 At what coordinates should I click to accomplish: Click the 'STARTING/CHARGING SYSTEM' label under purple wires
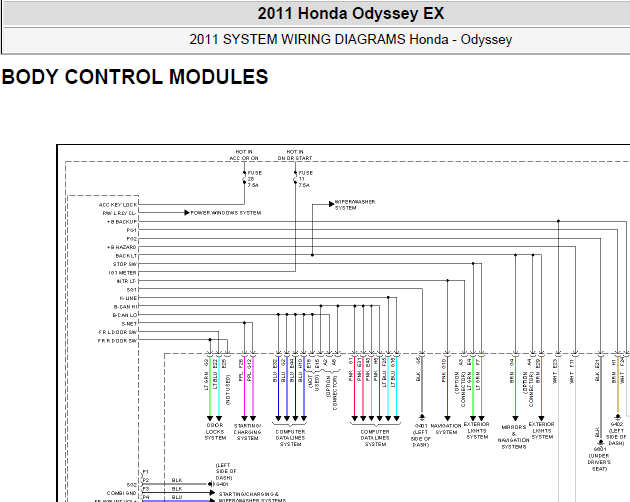248,432
